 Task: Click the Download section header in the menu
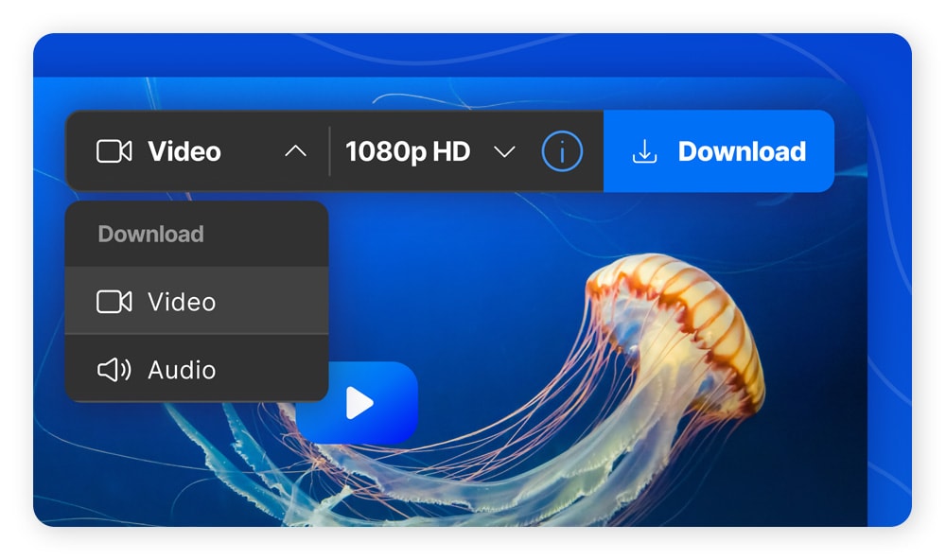click(x=150, y=234)
